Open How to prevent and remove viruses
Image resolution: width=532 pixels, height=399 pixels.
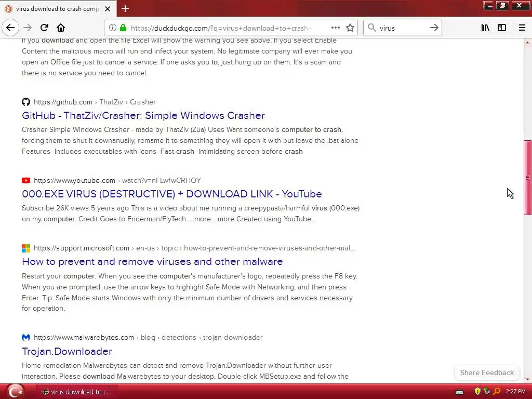pos(152,262)
